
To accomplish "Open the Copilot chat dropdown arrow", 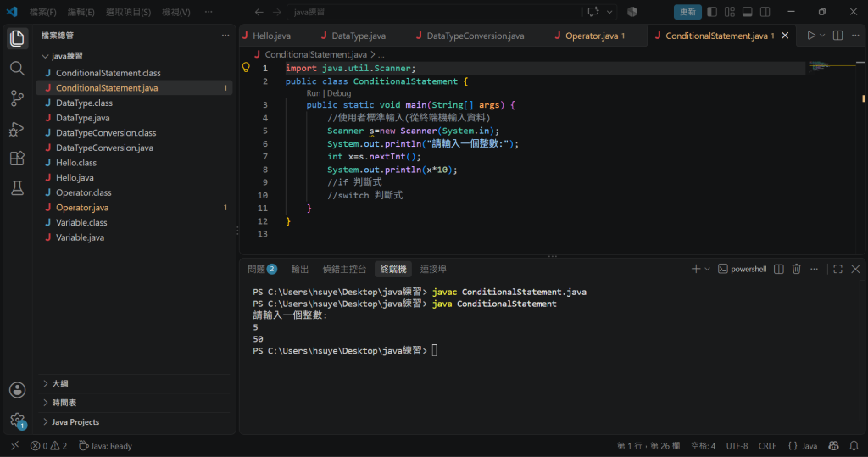I will [x=609, y=12].
